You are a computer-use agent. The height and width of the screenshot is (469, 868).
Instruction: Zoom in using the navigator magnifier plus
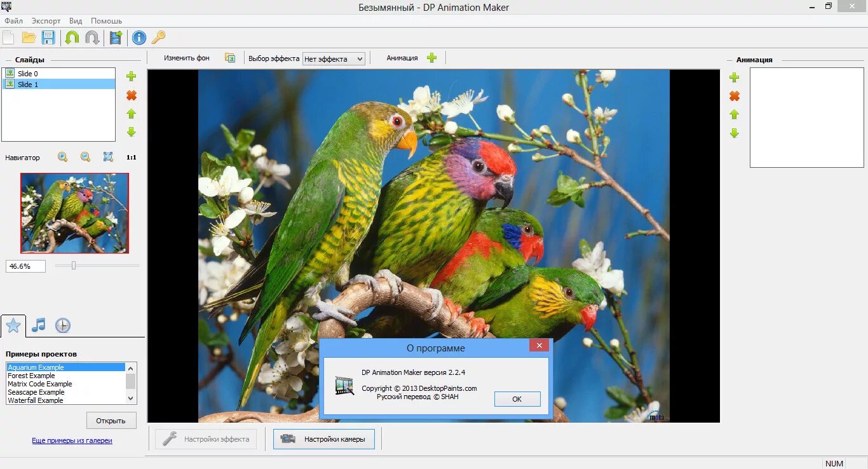[x=62, y=157]
